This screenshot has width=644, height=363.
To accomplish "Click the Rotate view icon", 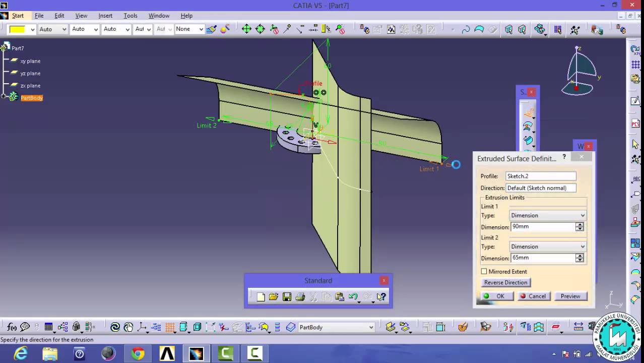I will coord(261,29).
